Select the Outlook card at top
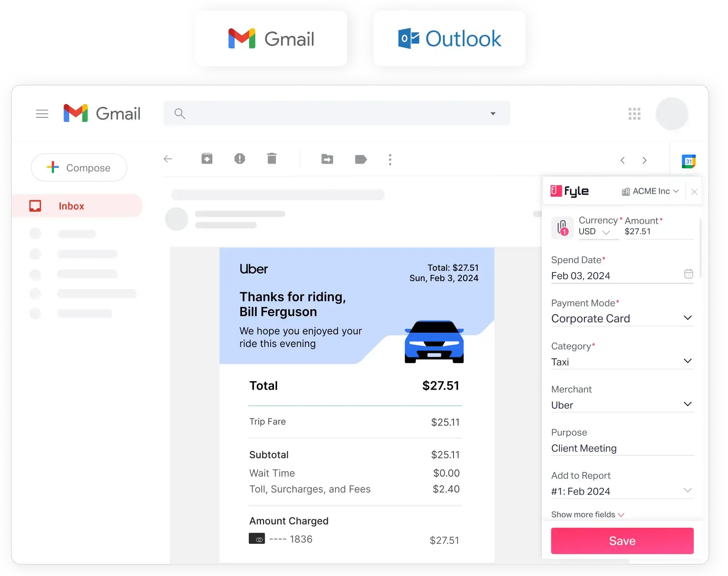 [x=449, y=38]
